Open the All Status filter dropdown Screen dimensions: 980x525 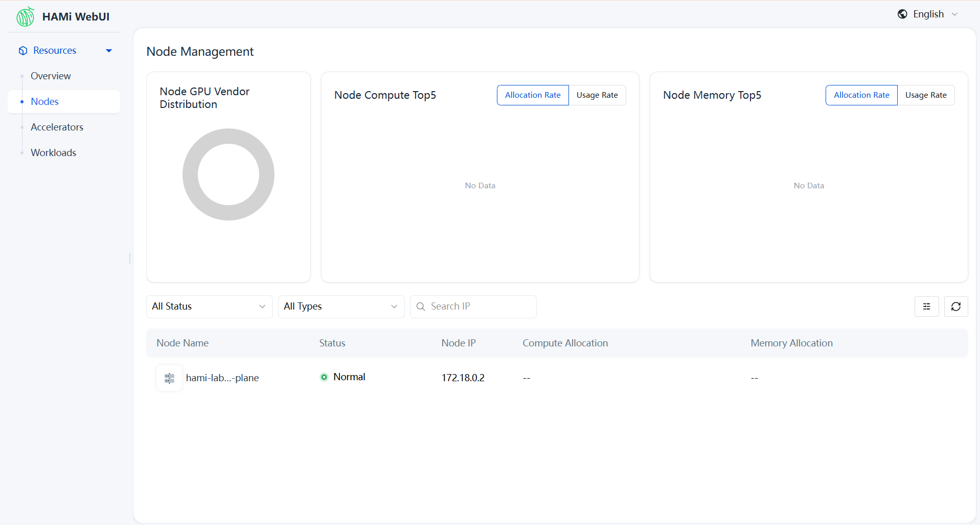[209, 307]
